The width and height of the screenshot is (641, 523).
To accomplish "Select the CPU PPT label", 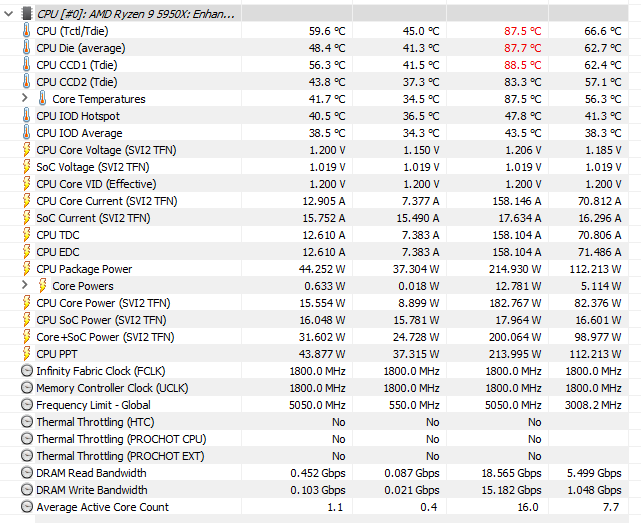I will [x=57, y=354].
